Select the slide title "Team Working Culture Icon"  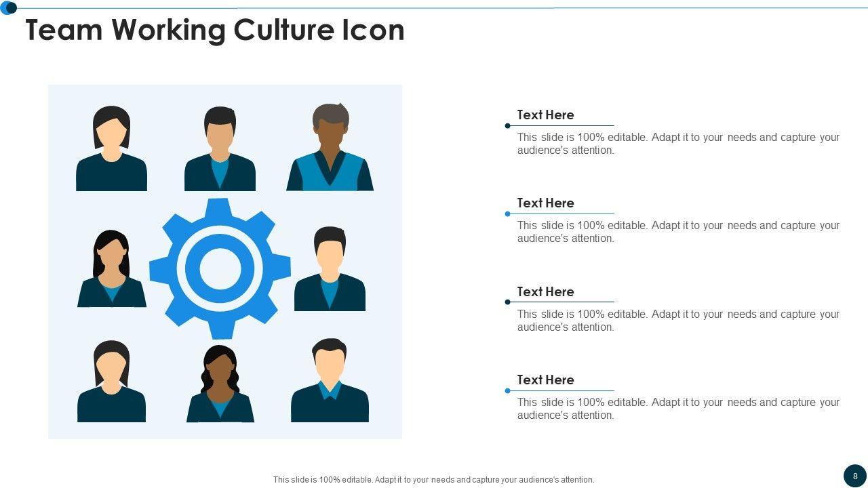click(215, 30)
